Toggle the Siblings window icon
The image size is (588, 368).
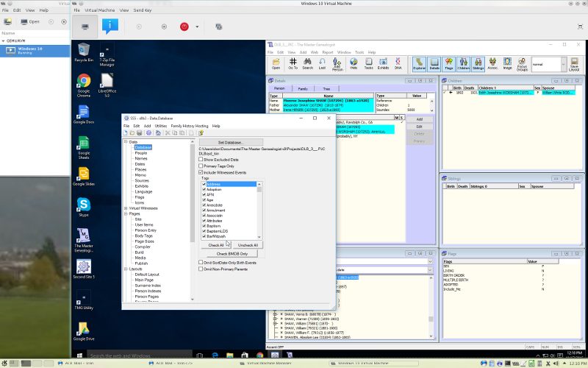(478, 64)
